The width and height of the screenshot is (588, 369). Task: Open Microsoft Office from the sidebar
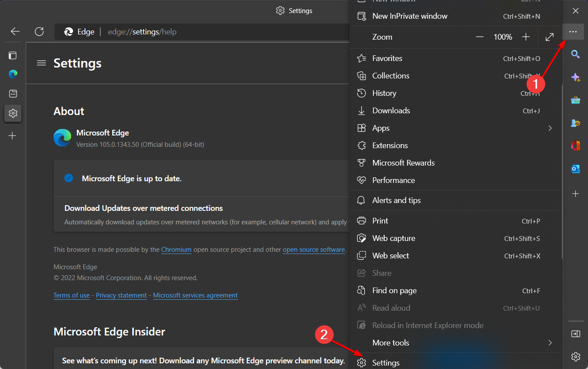pyautogui.click(x=575, y=146)
